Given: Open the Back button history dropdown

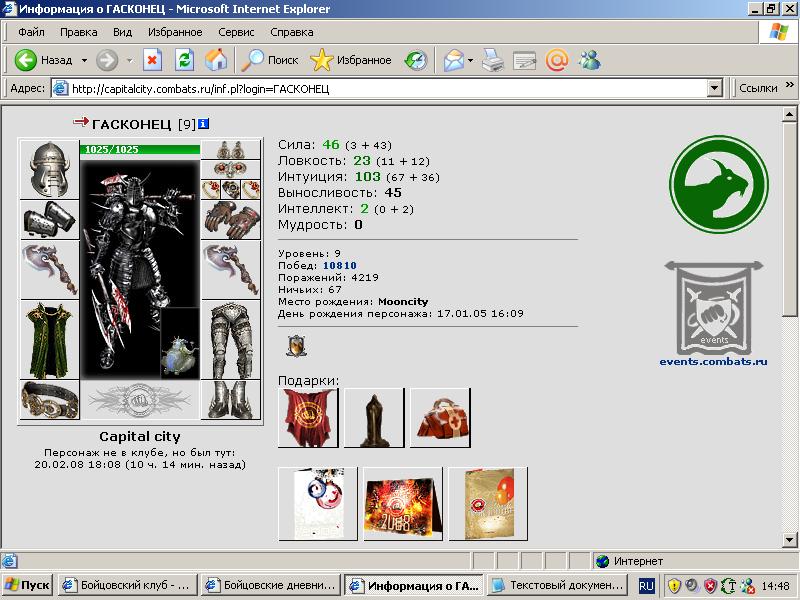Looking at the screenshot, I should pyautogui.click(x=84, y=61).
